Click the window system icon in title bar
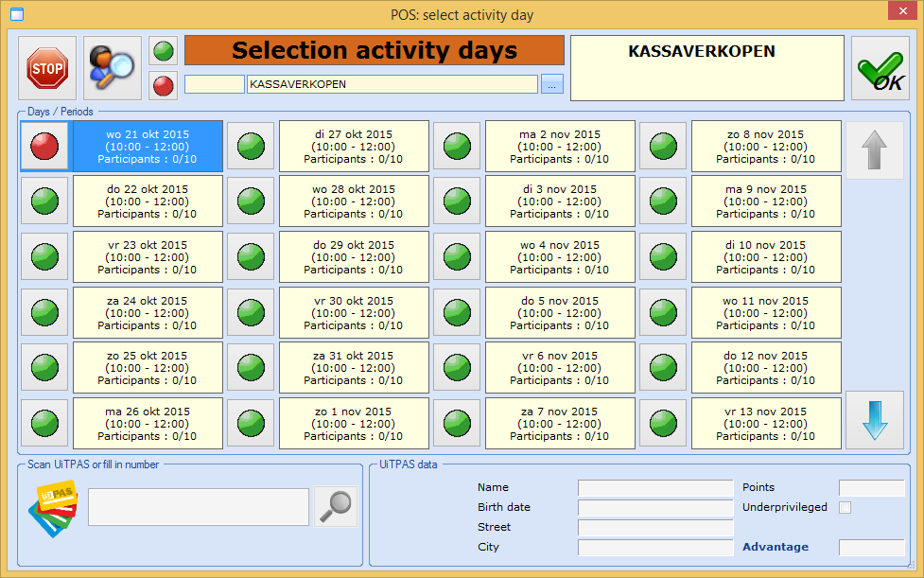The width and height of the screenshot is (924, 578). (17, 14)
